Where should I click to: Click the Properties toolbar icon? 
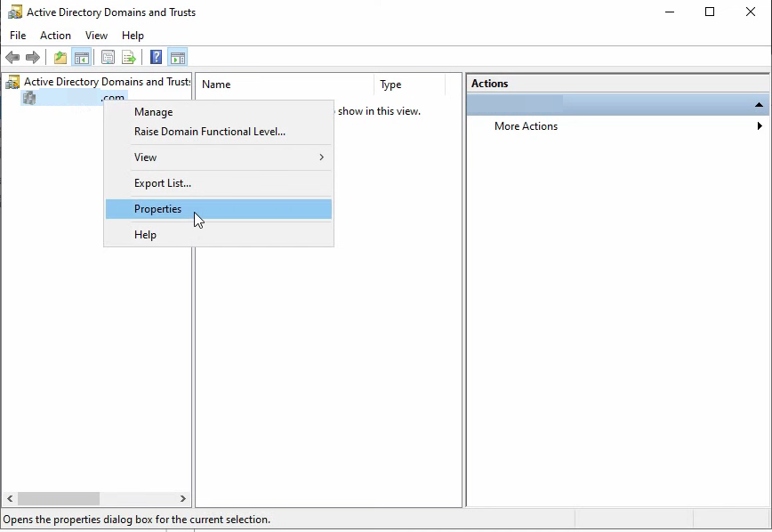coord(108,58)
